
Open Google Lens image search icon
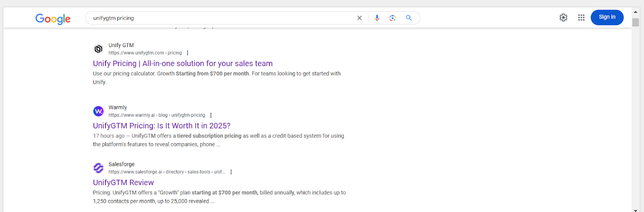(x=392, y=18)
